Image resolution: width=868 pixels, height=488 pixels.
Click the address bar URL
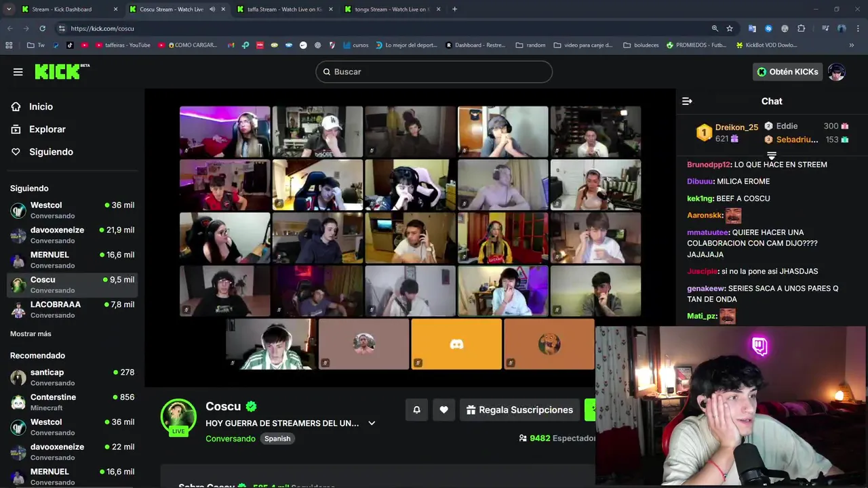point(102,28)
